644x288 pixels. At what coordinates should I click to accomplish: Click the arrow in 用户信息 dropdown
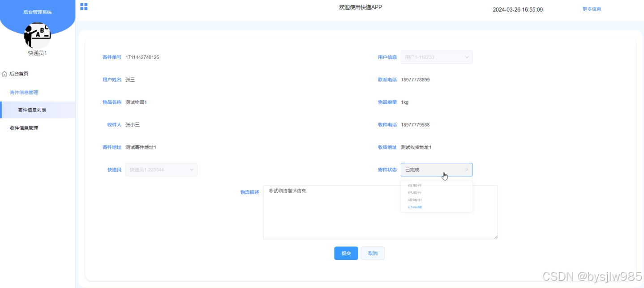(x=467, y=57)
